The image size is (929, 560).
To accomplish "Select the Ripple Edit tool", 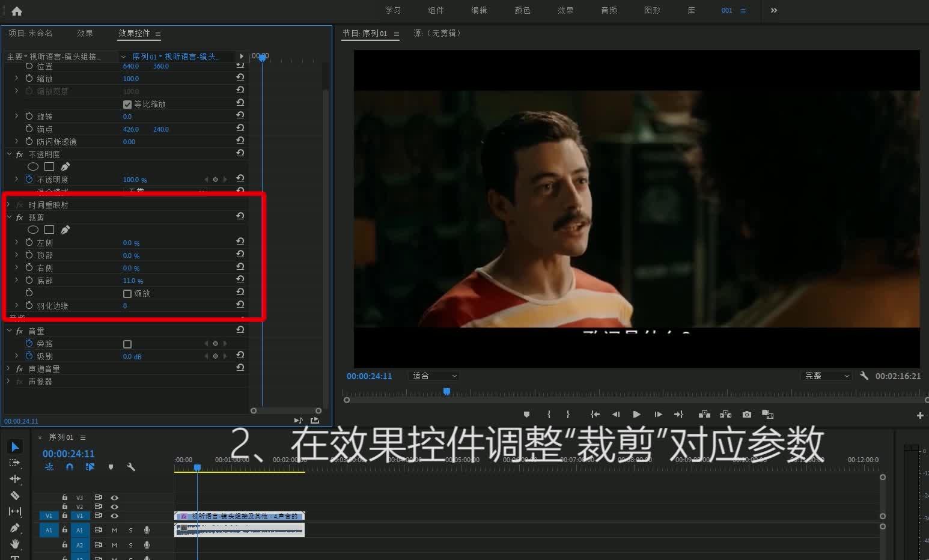I will click(16, 479).
